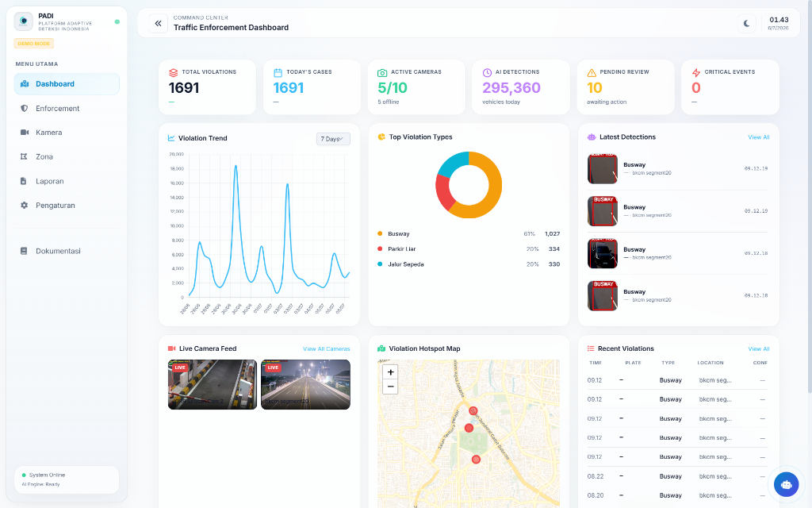Click the DEMO MODE badge

(33, 44)
